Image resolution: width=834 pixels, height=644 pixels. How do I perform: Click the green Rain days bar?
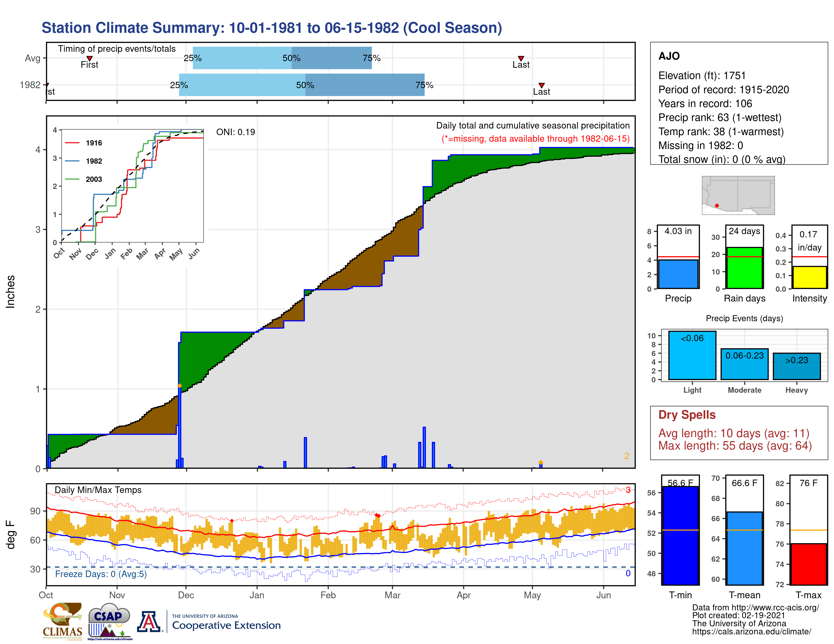[745, 268]
